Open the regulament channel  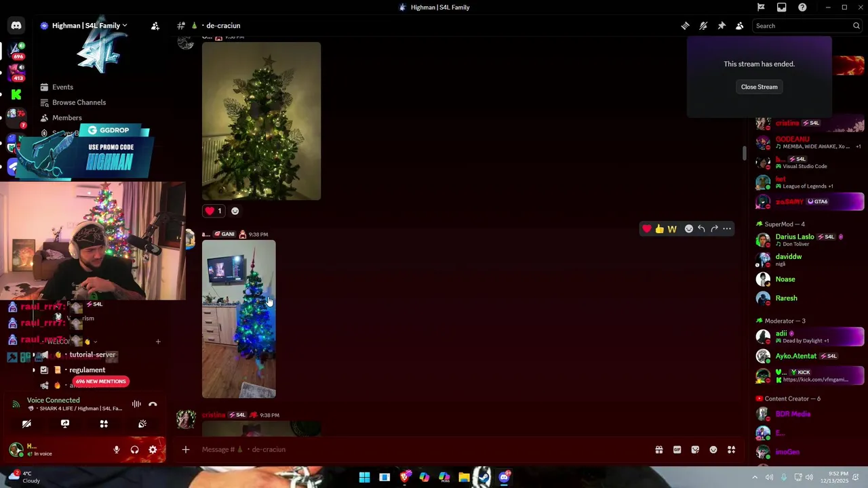pos(87,370)
